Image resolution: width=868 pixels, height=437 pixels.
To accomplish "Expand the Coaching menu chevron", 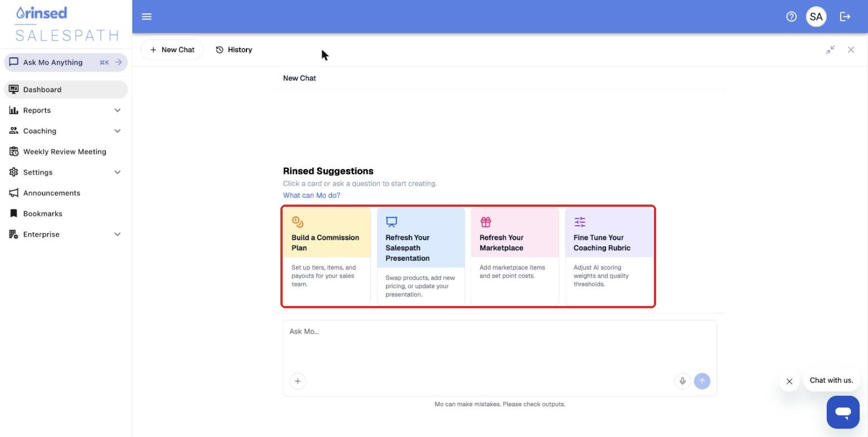I will [118, 131].
